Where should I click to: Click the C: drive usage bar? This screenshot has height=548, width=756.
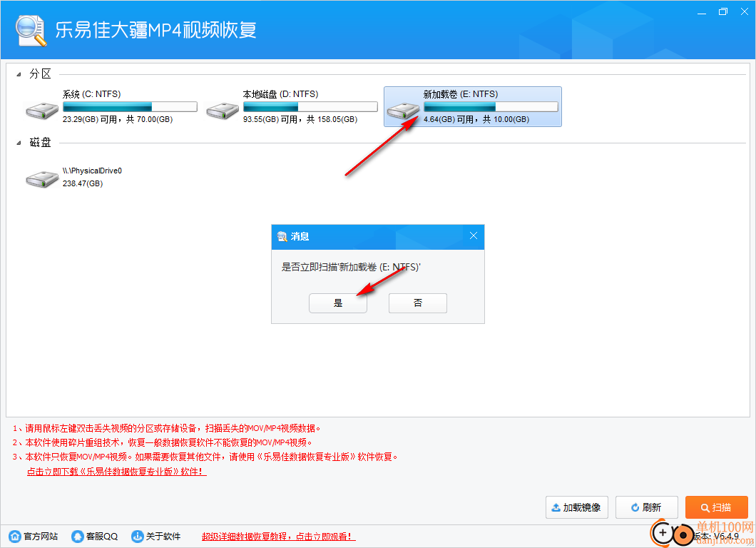coord(130,106)
